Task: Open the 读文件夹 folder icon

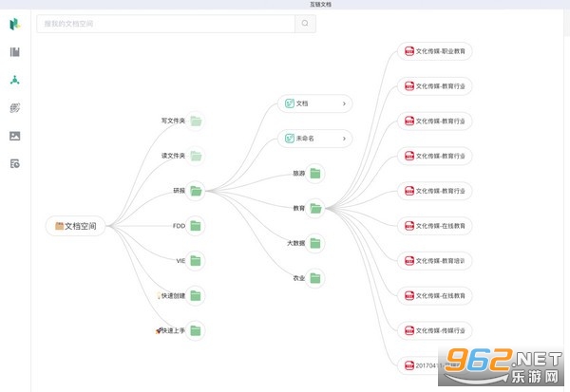Action: [196, 156]
